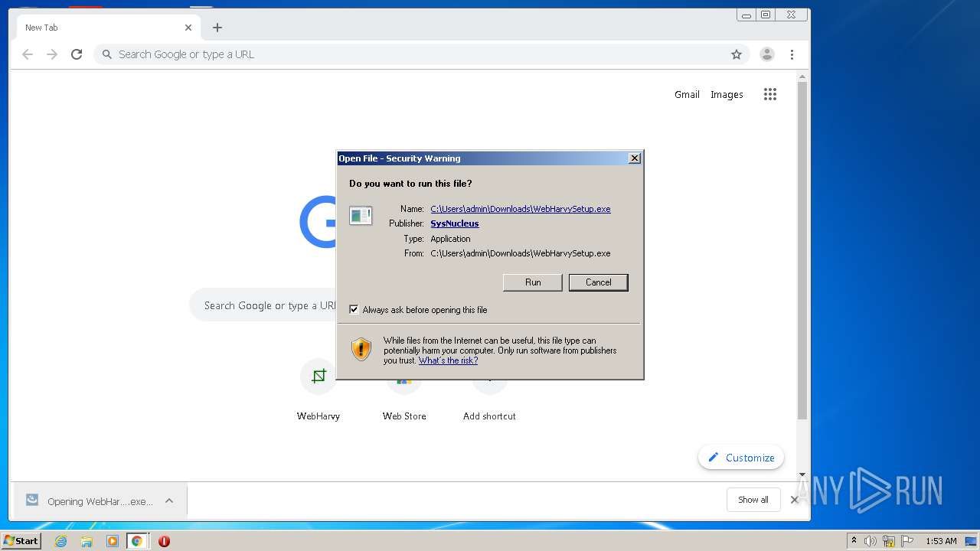
Task: Open the Gmail link
Action: [x=687, y=95]
